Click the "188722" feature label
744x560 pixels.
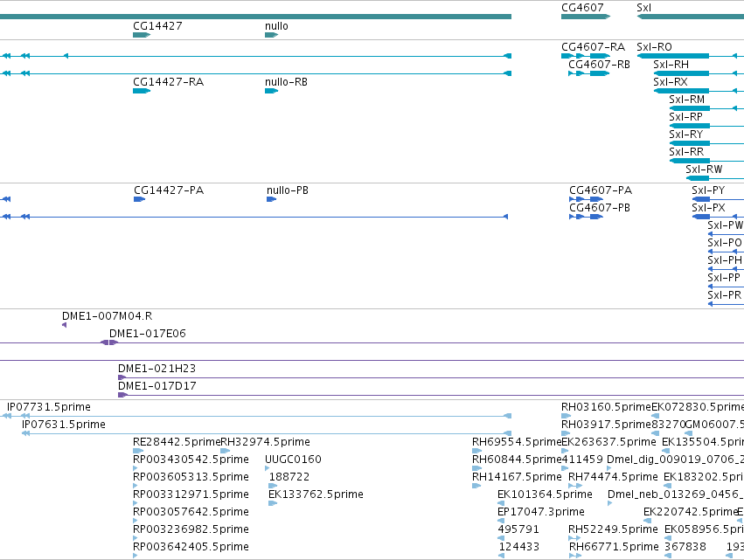tap(289, 478)
